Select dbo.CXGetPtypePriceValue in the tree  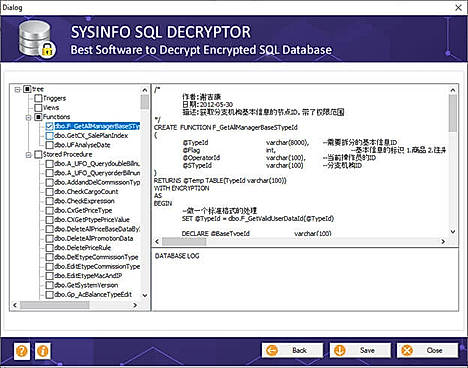[92, 220]
